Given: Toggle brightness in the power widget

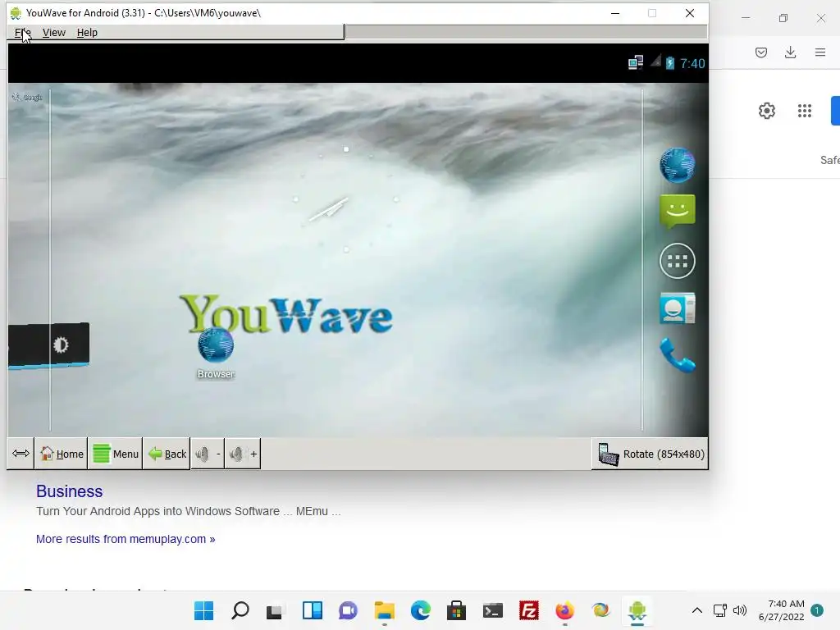Looking at the screenshot, I should (61, 345).
